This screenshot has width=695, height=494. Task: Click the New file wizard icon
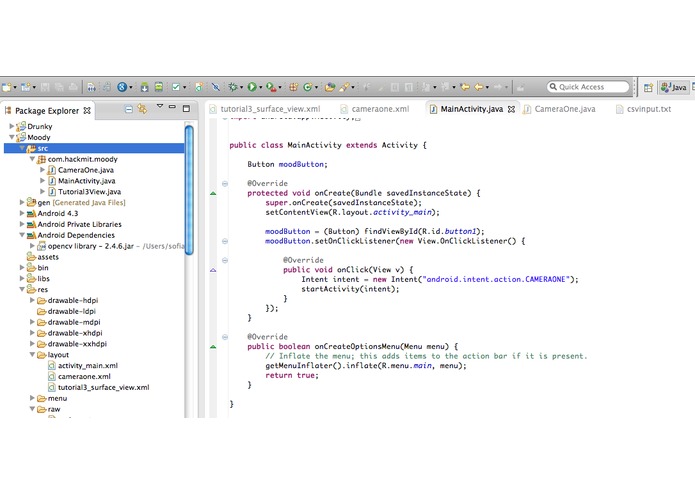click(6, 87)
